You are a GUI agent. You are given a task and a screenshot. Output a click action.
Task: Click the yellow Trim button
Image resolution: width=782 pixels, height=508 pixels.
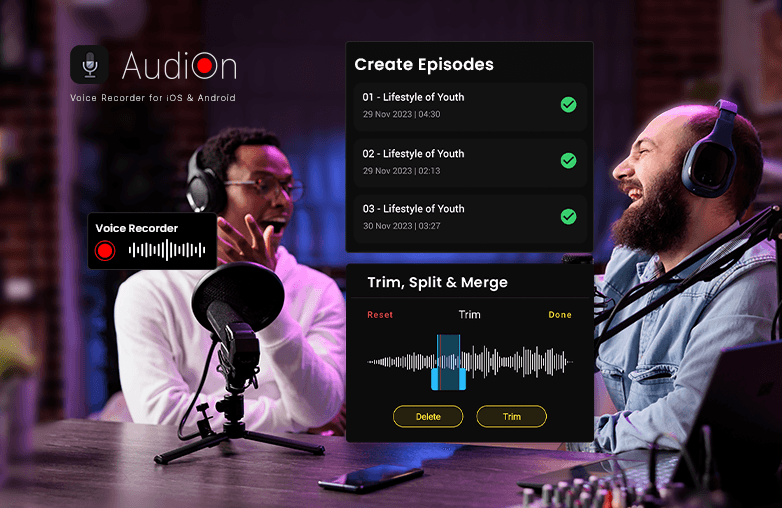coord(511,416)
